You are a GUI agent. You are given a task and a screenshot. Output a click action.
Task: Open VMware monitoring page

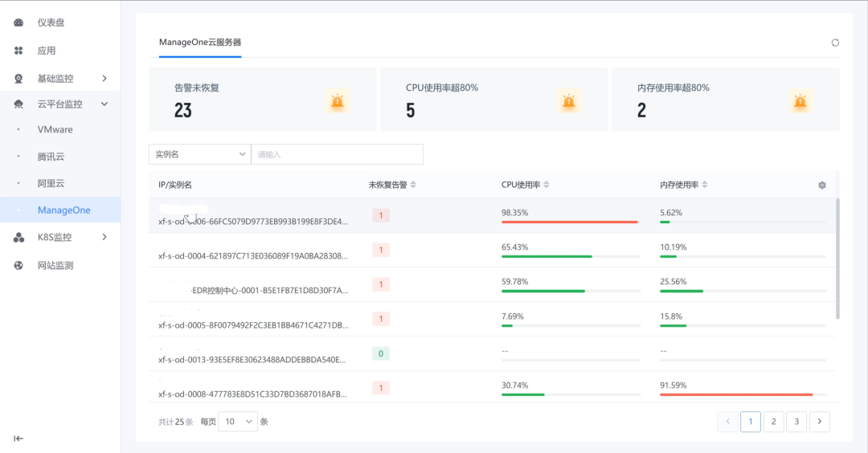(55, 129)
